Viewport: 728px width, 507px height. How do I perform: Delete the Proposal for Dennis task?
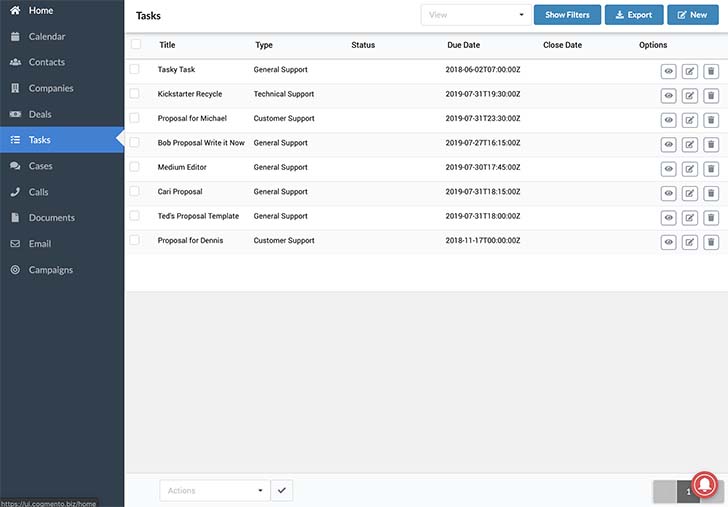711,241
